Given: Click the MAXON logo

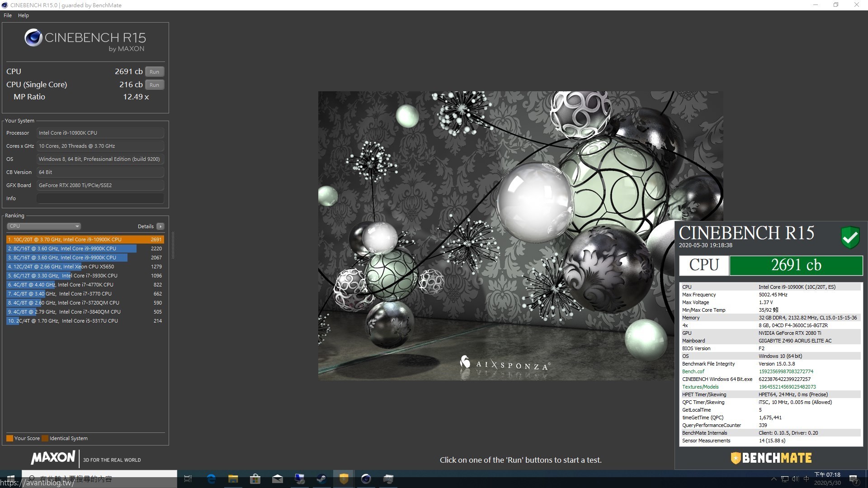Looking at the screenshot, I should [x=53, y=458].
